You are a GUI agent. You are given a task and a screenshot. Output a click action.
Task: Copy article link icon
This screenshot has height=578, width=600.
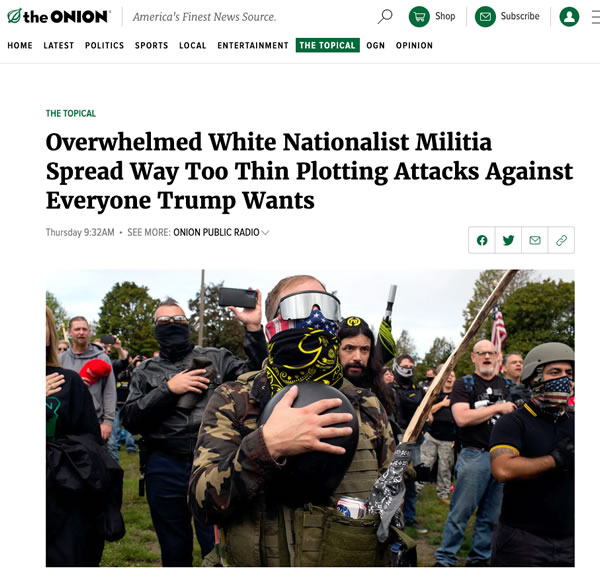tap(561, 240)
